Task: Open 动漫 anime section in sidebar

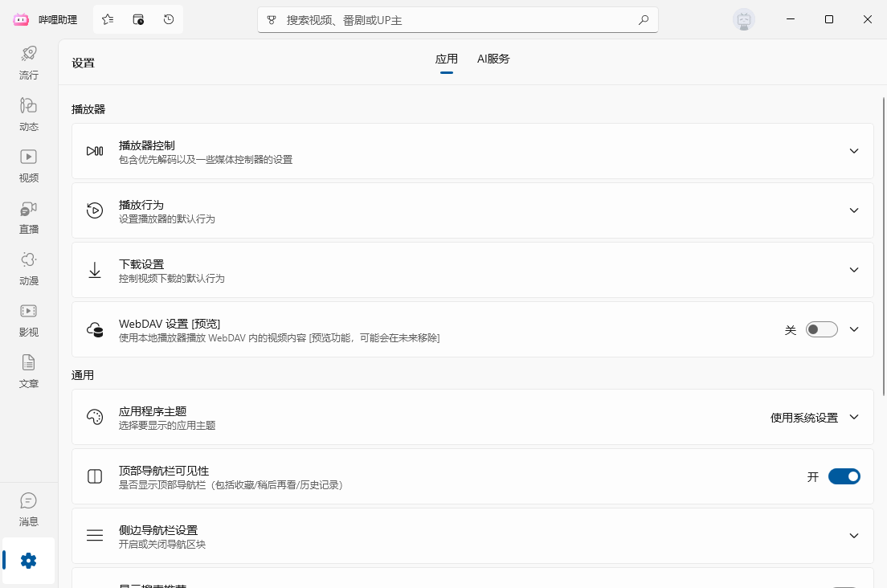Action: point(29,268)
